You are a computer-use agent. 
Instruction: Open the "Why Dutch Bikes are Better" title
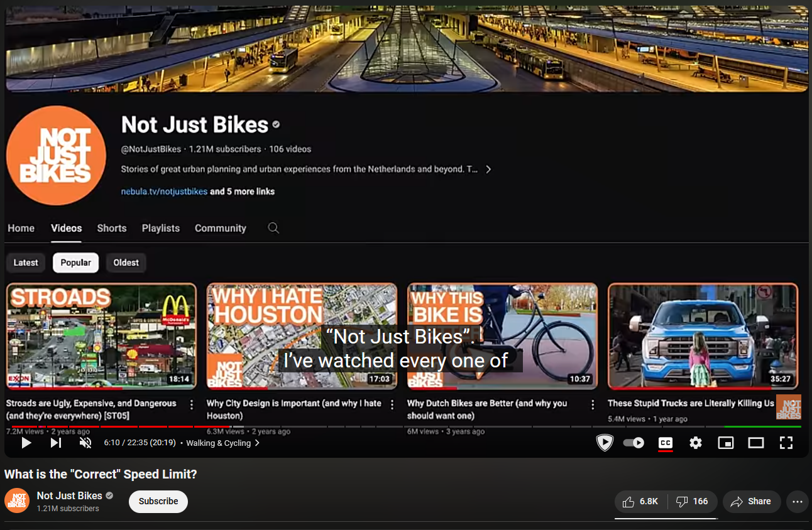tap(487, 409)
